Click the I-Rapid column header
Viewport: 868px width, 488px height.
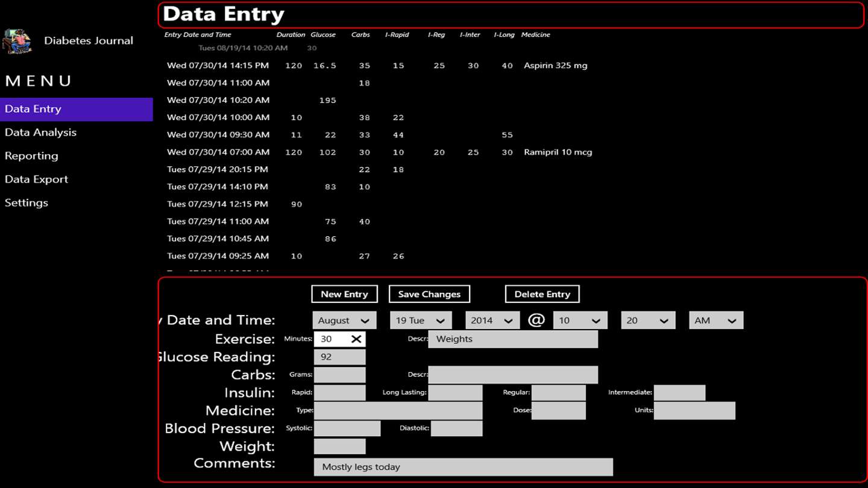click(x=397, y=35)
